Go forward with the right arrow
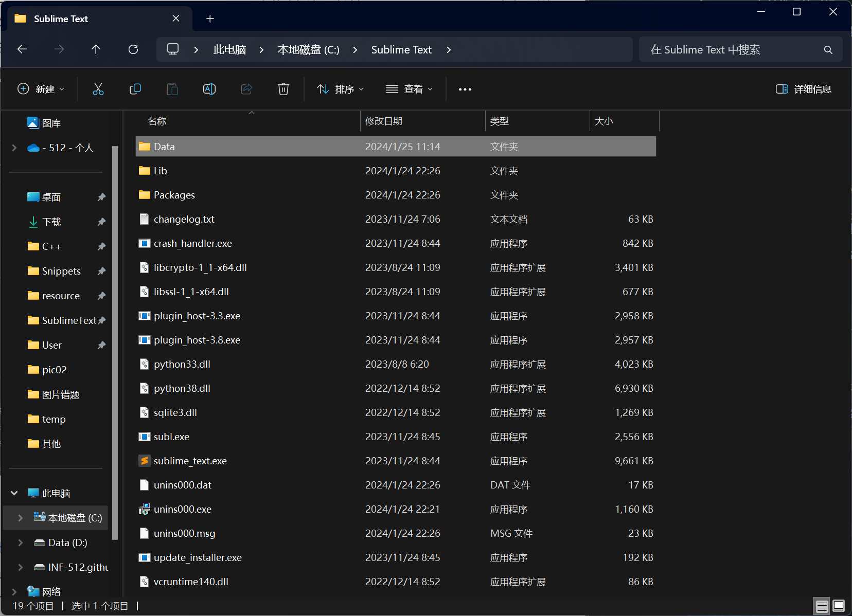 coord(59,49)
